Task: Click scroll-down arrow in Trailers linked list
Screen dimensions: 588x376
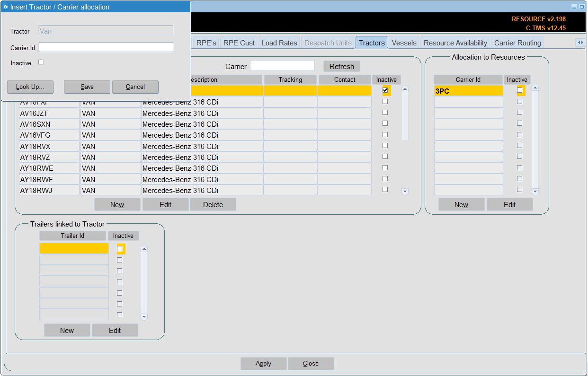Action: [x=144, y=317]
